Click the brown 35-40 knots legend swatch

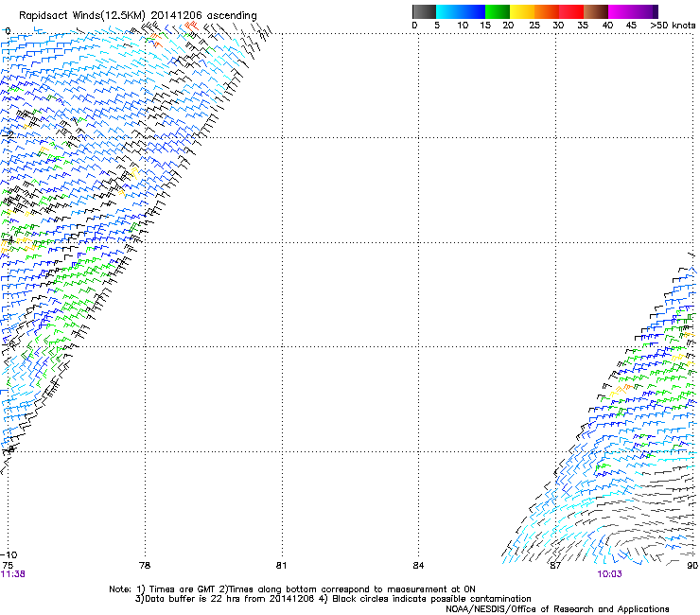point(596,11)
